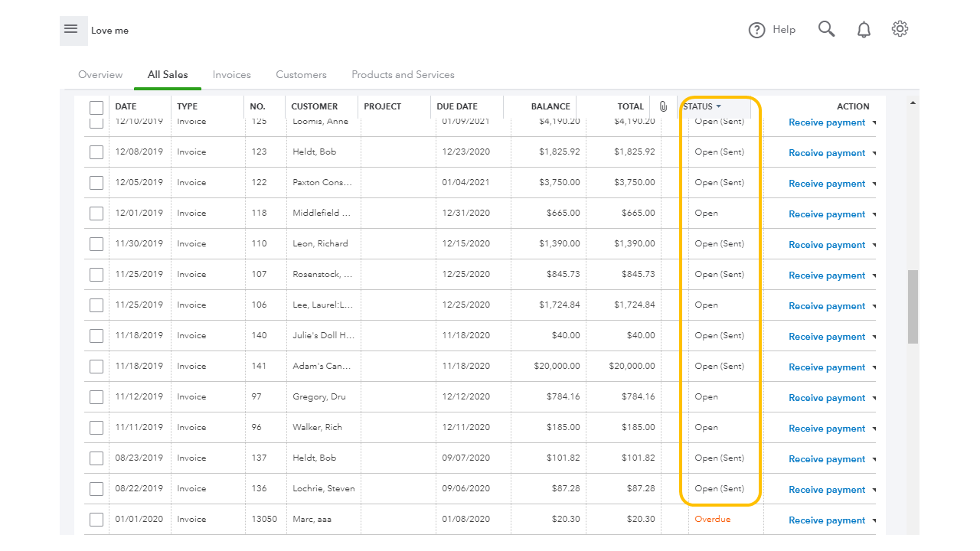This screenshot has height=551, width=980.
Task: Receive payment for Lochrie, Steven invoice
Action: click(x=827, y=490)
